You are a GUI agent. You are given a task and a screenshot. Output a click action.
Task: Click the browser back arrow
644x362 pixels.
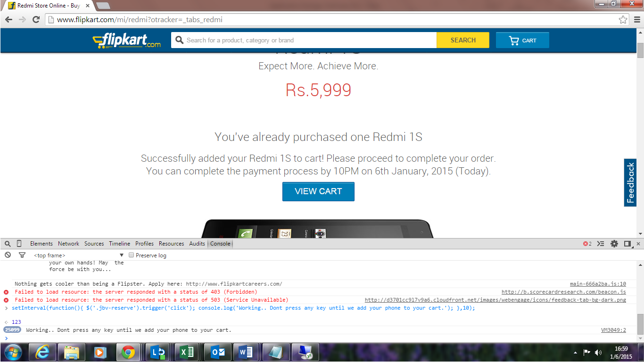pos(8,20)
